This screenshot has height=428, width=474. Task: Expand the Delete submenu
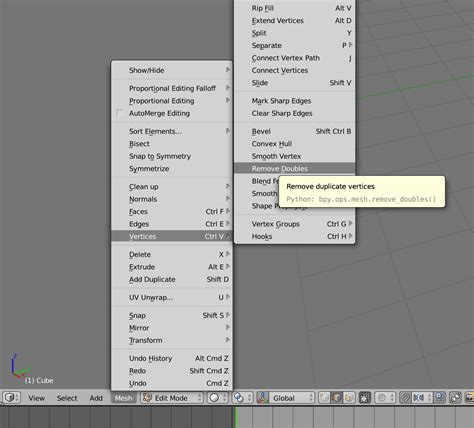coord(172,254)
